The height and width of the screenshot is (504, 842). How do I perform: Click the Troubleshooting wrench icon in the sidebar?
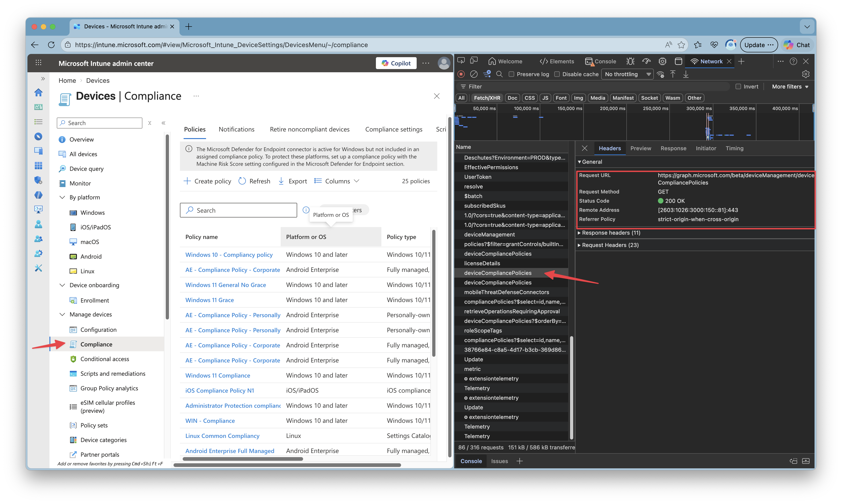(38, 268)
